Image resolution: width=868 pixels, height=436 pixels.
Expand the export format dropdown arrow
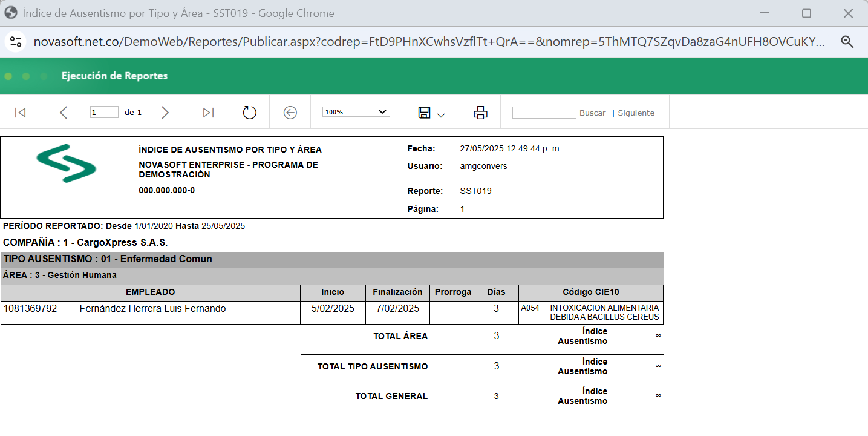pos(441,115)
